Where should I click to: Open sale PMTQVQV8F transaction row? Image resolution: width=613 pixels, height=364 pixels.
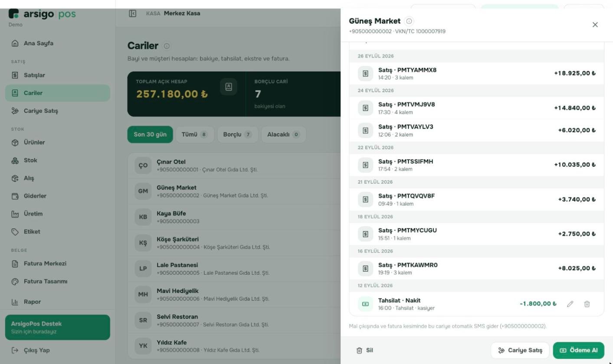click(x=476, y=200)
